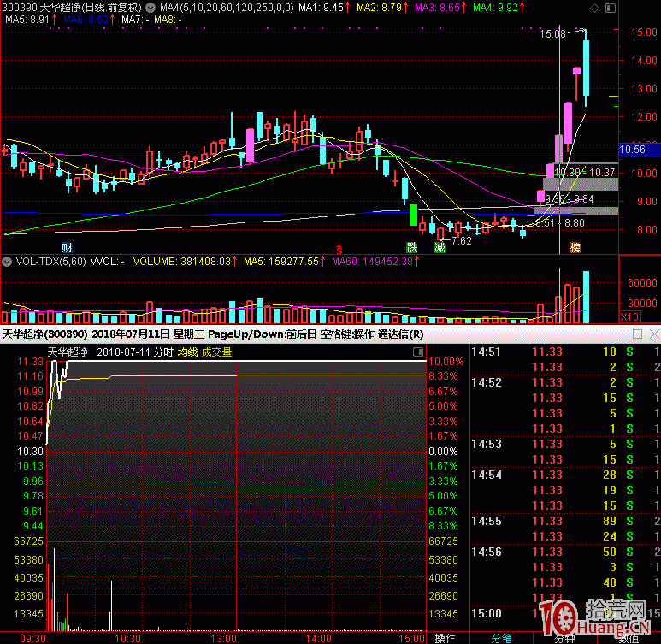The width and height of the screenshot is (661, 644).
Task: Open the 操作 tab at the bottom
Action: (x=445, y=639)
